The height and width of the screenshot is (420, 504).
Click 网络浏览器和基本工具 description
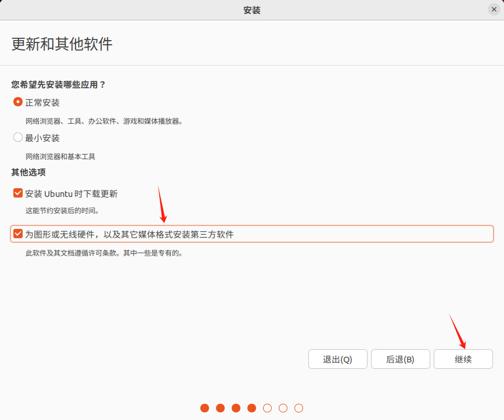coord(60,157)
